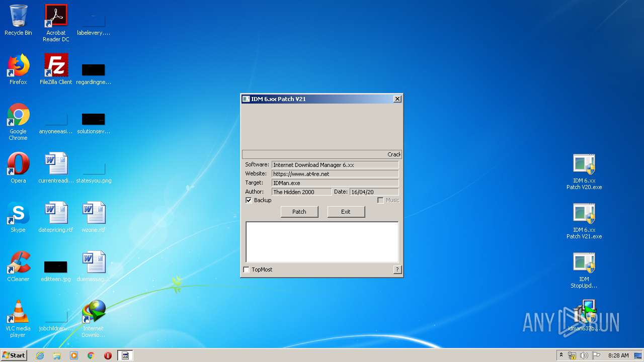This screenshot has width=644, height=362.
Task: Open the Start menu
Action: [x=14, y=355]
